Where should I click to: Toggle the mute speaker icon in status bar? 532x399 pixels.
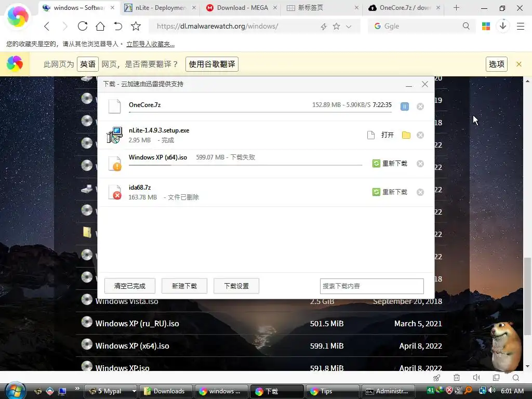476,378
